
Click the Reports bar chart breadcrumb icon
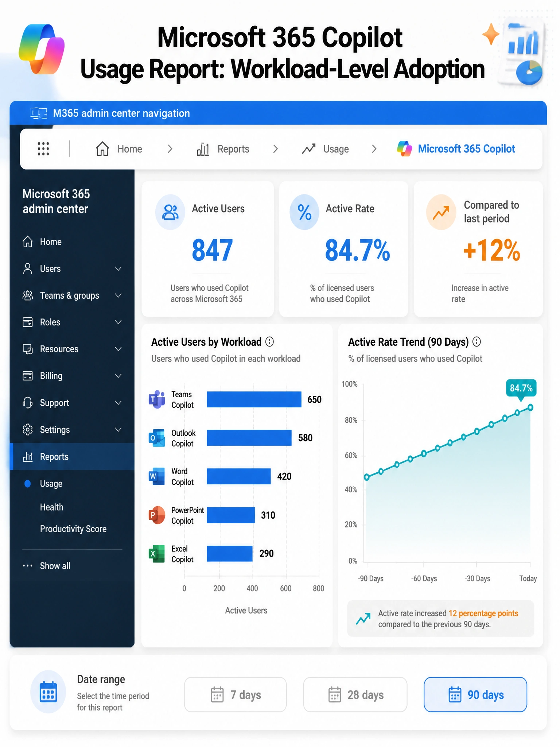point(203,149)
